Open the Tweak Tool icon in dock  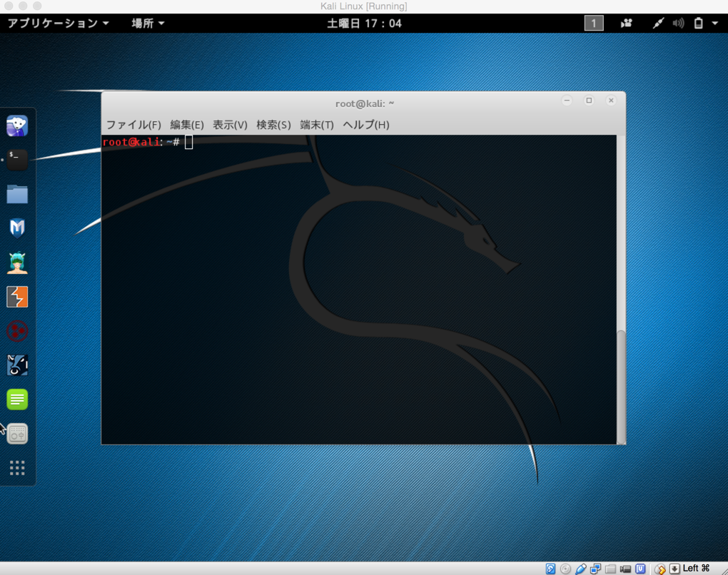(x=17, y=434)
